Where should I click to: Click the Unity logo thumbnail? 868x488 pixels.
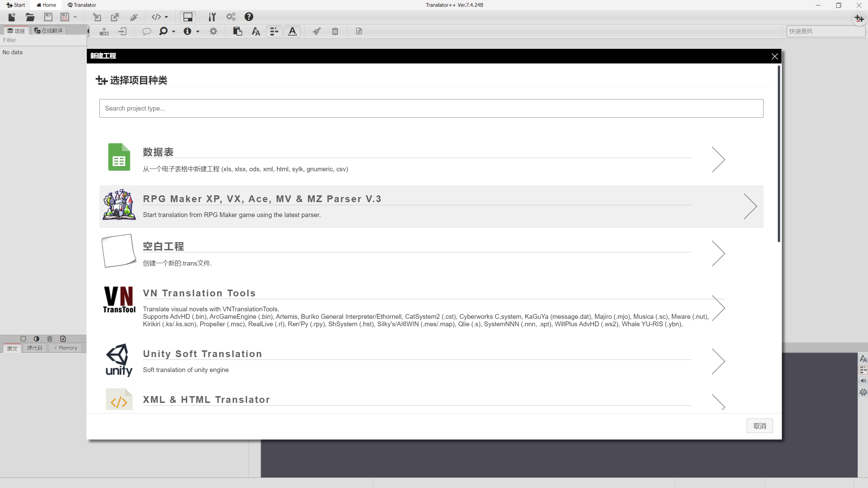click(119, 360)
